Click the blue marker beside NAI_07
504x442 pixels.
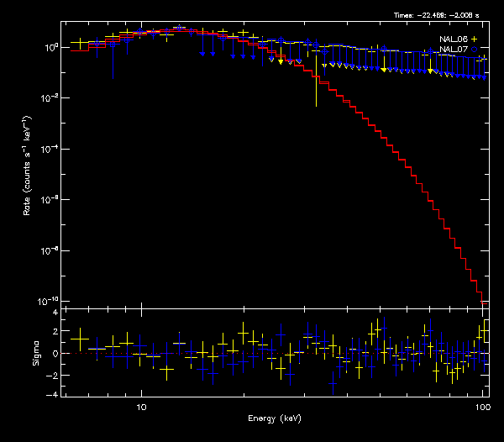tap(474, 50)
